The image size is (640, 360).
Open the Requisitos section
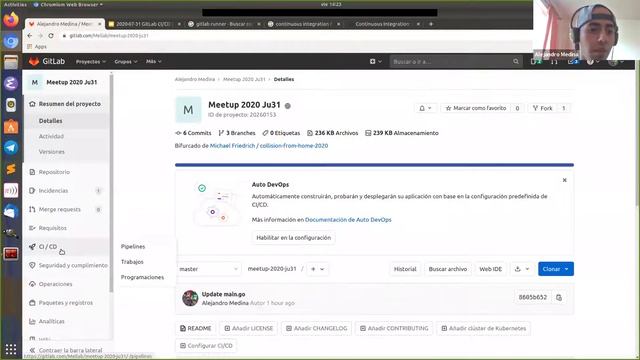(x=52, y=228)
